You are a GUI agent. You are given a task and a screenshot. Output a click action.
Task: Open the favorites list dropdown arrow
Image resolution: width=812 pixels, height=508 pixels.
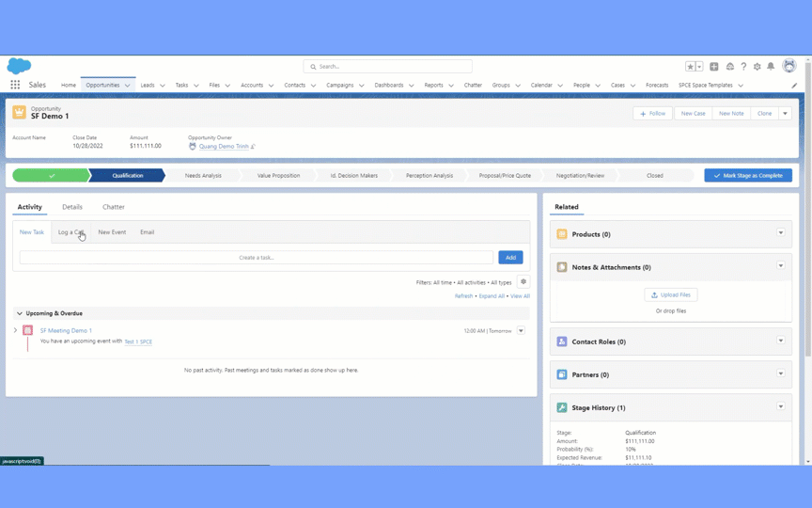[699, 67]
